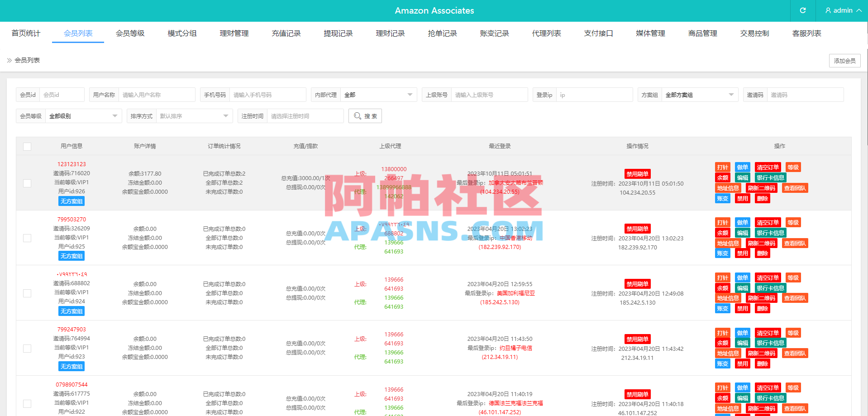Open the 交易控制 tab

[754, 33]
